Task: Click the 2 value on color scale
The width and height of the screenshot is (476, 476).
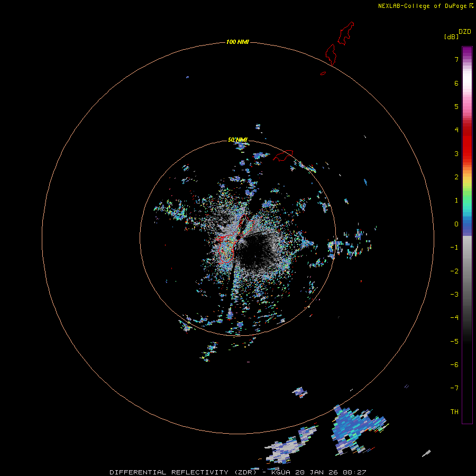Action: pos(456,177)
